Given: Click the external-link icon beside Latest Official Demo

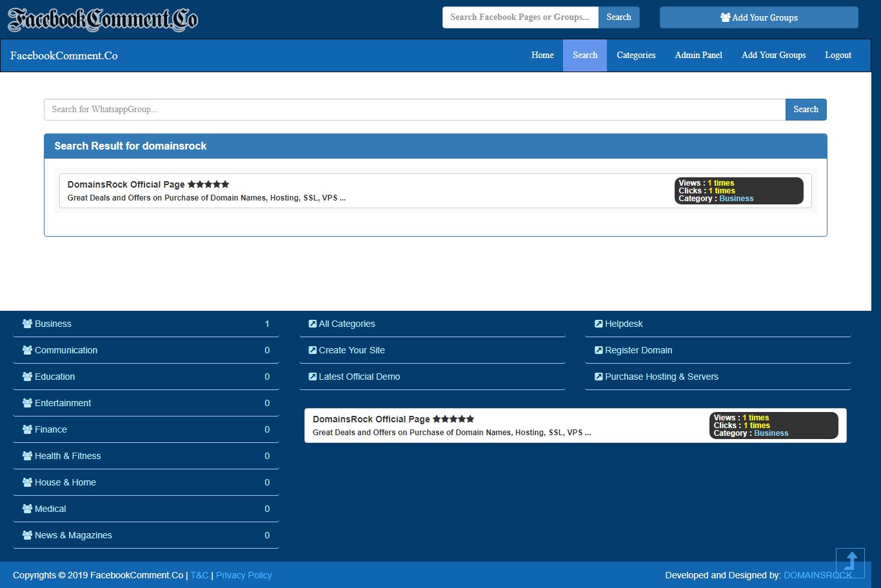Looking at the screenshot, I should coord(313,377).
